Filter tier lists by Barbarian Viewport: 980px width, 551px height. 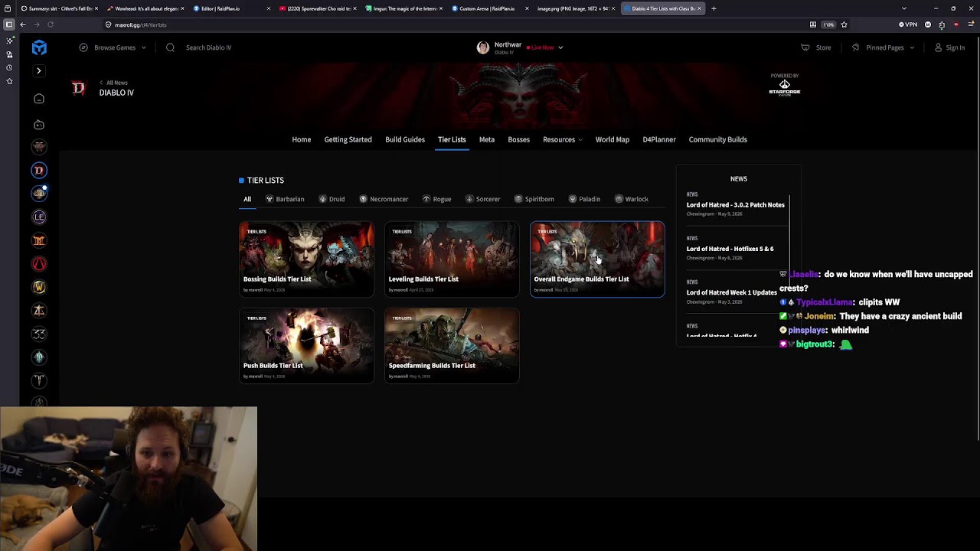click(x=285, y=199)
